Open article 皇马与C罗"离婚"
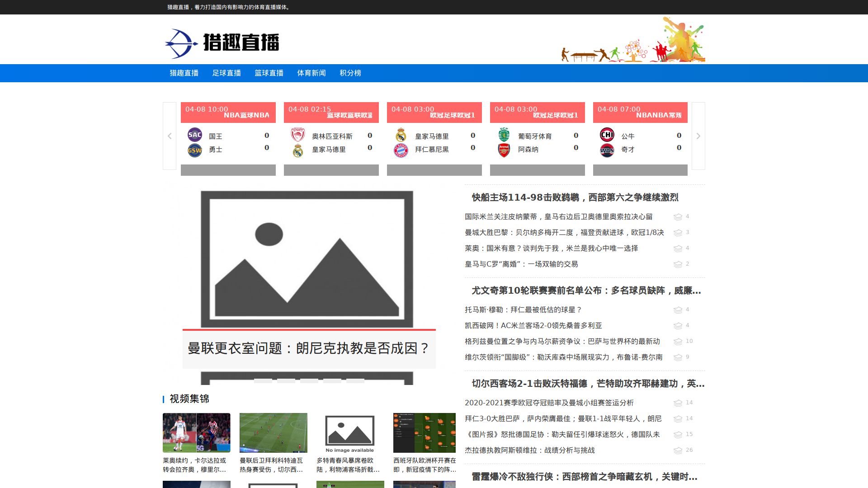Viewport: 868px width, 488px height. (521, 264)
